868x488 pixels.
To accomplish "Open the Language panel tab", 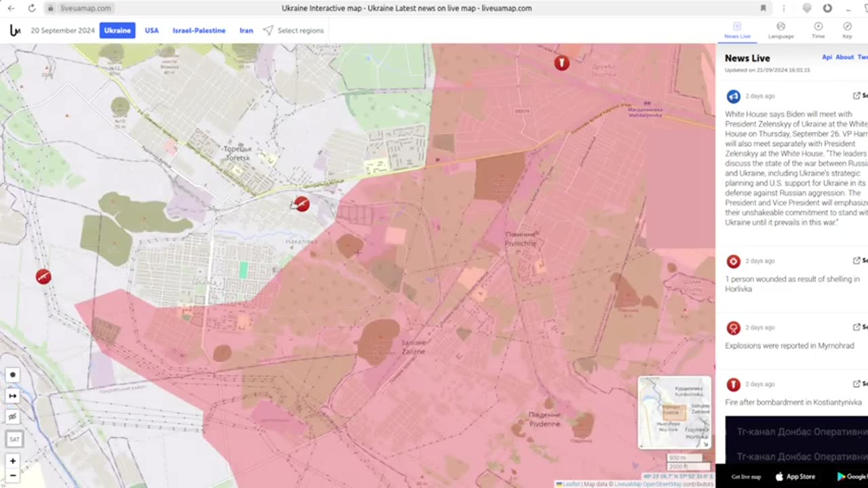I will [781, 30].
